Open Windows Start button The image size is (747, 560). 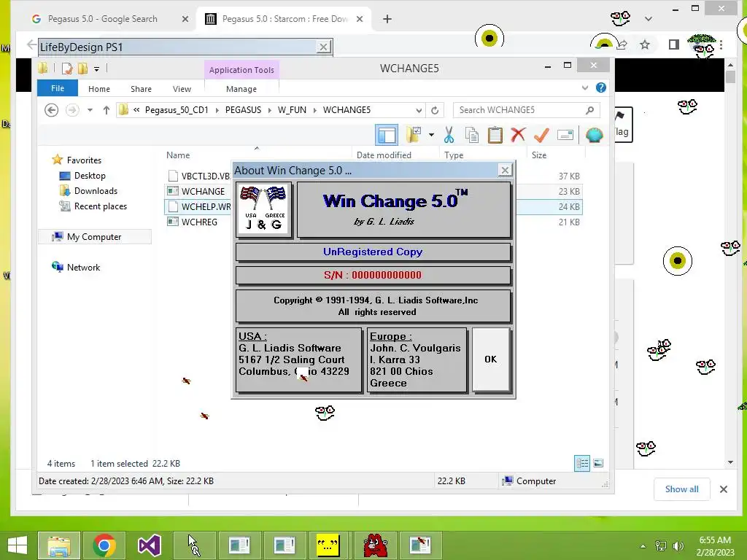[18, 545]
